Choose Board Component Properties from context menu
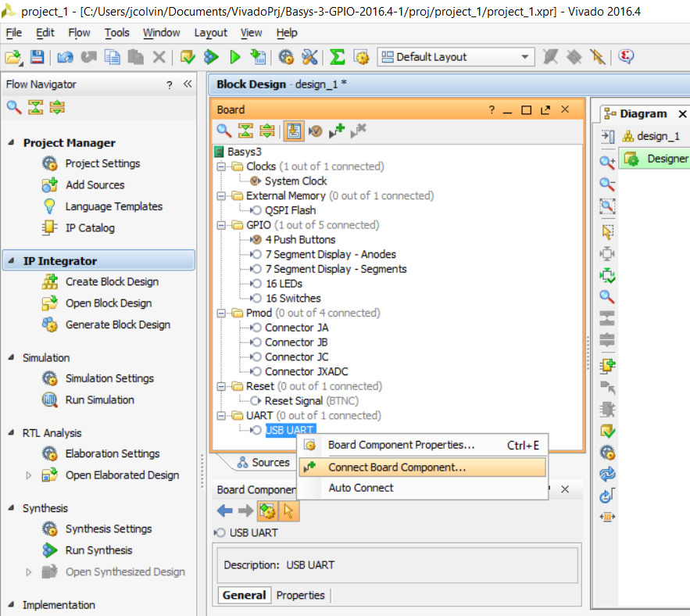 click(x=423, y=445)
